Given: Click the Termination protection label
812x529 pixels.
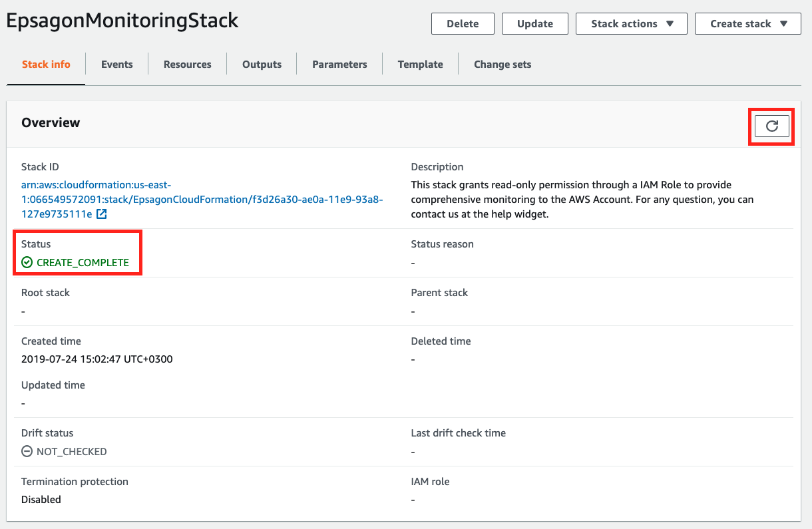Looking at the screenshot, I should [75, 482].
